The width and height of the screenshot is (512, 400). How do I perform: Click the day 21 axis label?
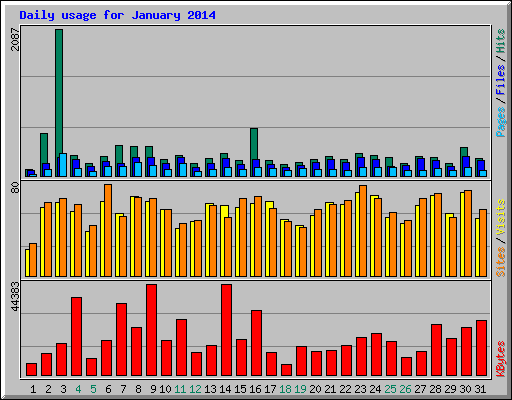[330, 389]
